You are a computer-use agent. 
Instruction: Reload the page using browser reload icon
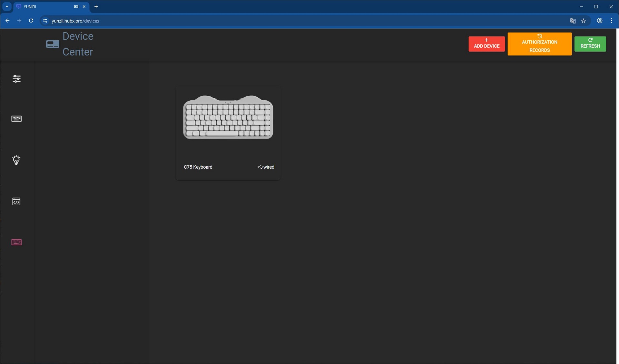pos(31,21)
